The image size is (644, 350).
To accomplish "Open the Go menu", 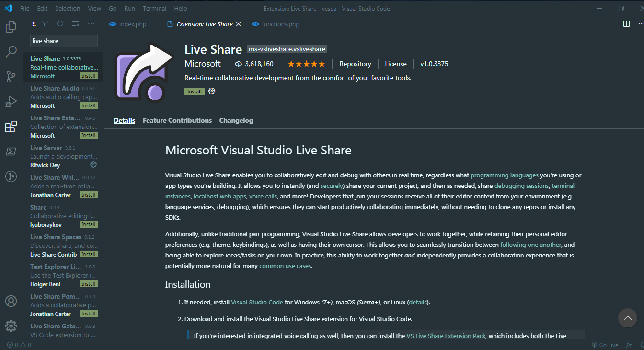I will [x=113, y=8].
